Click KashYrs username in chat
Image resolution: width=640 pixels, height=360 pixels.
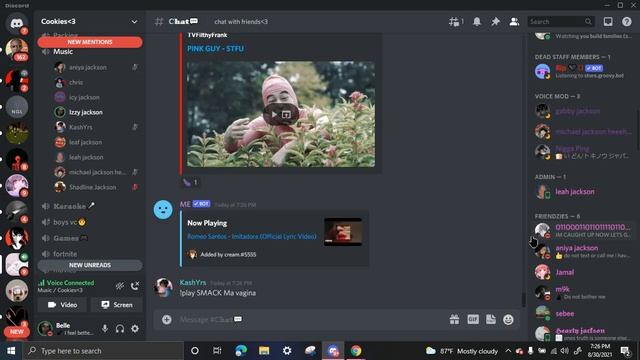(x=193, y=282)
